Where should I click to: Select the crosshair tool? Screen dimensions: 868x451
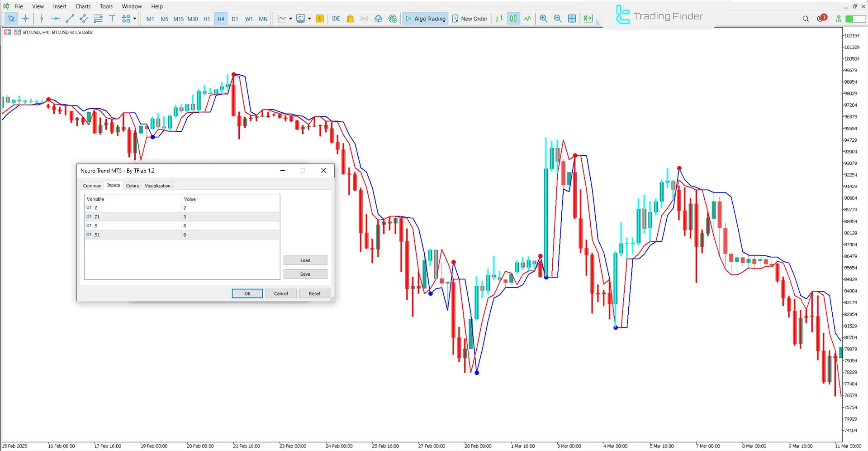[25, 19]
